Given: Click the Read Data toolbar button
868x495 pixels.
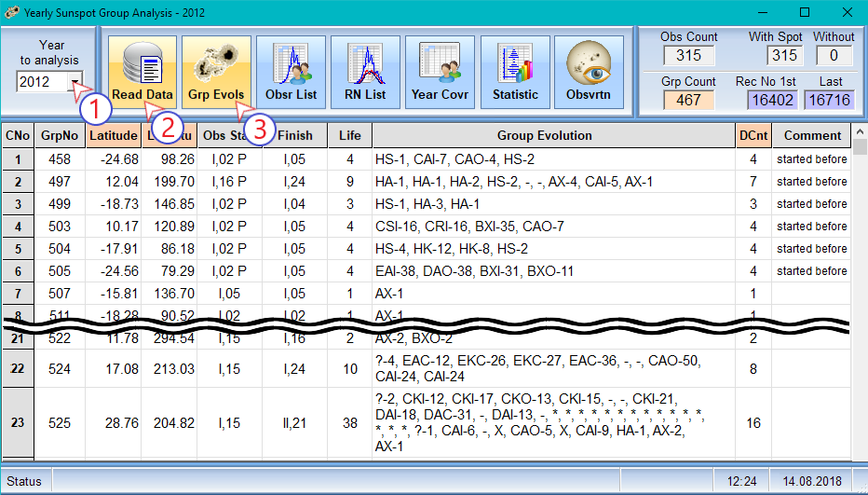Looking at the screenshot, I should click(x=142, y=72).
